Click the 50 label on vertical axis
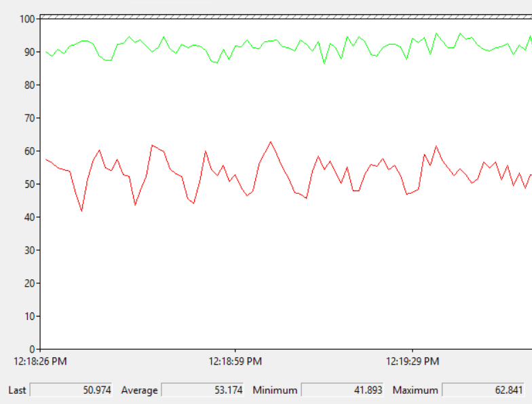This screenshot has width=532, height=404. [30, 184]
